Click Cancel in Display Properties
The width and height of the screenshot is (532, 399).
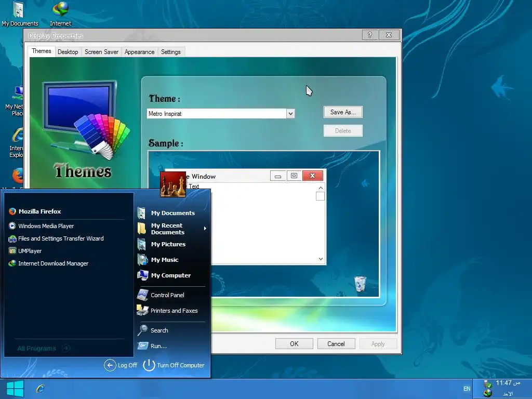[x=336, y=344]
